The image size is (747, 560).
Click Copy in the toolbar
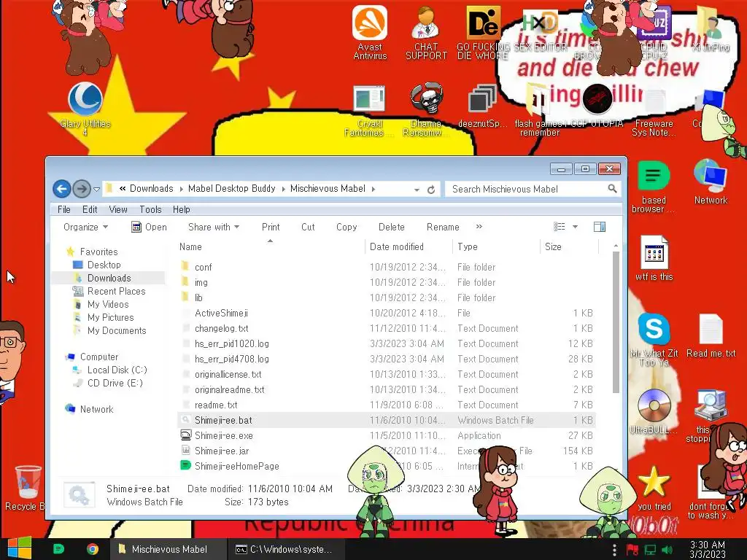click(x=347, y=227)
